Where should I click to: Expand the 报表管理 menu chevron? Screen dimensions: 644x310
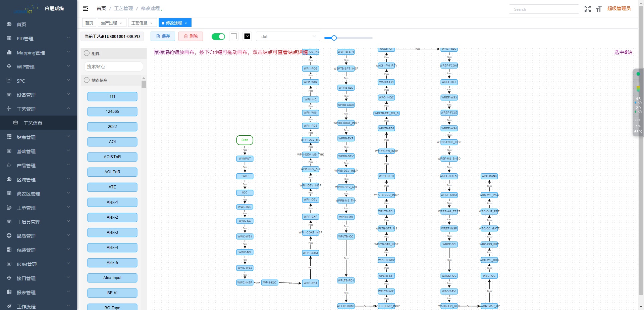(68, 292)
